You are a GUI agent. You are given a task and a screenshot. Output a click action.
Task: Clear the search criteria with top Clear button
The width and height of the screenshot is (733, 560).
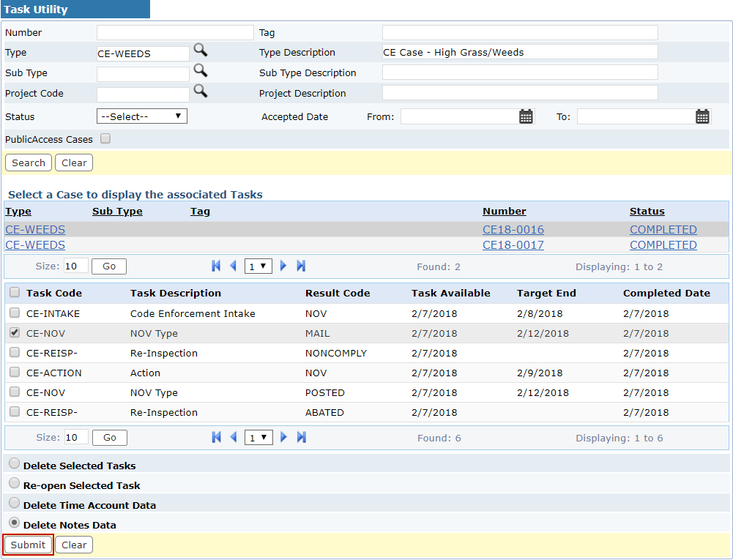(x=74, y=163)
